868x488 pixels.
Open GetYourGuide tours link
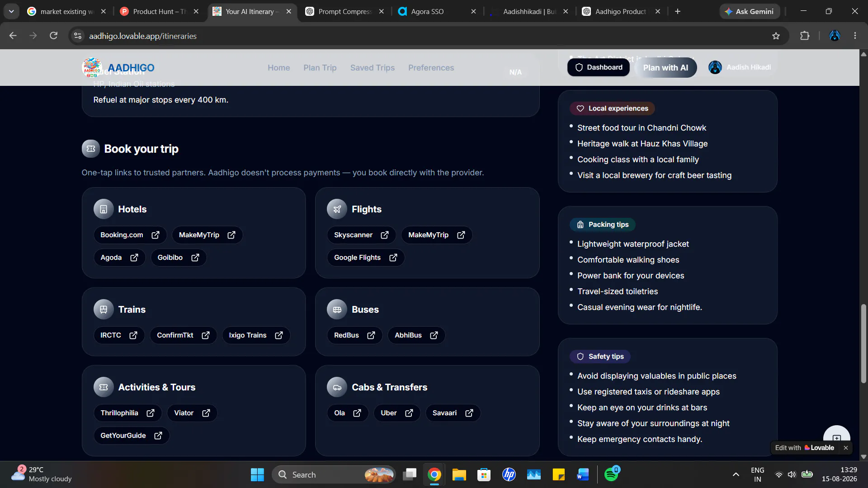131,436
